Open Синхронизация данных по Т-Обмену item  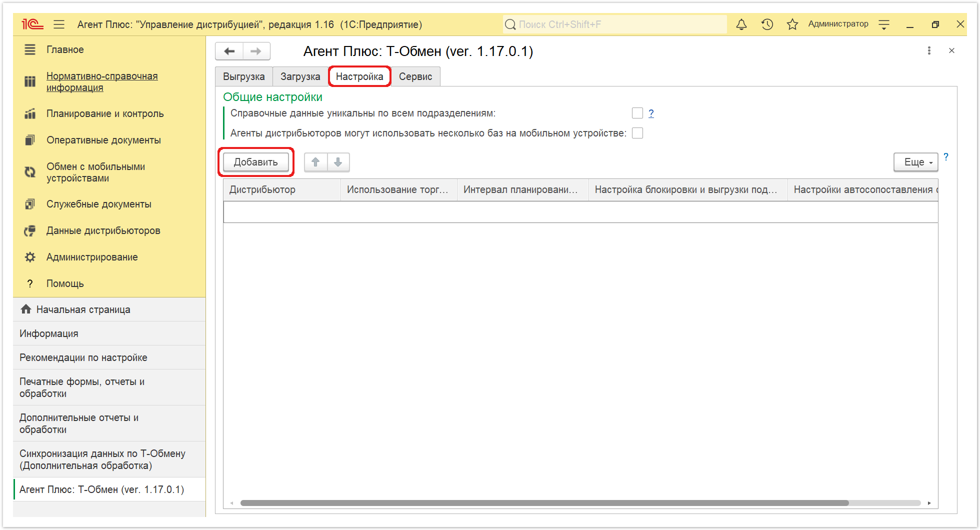click(x=109, y=459)
